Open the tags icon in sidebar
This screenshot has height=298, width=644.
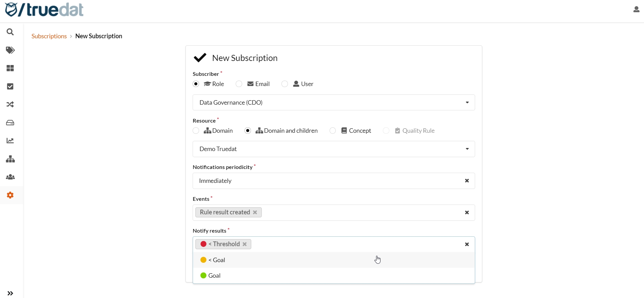(11, 50)
